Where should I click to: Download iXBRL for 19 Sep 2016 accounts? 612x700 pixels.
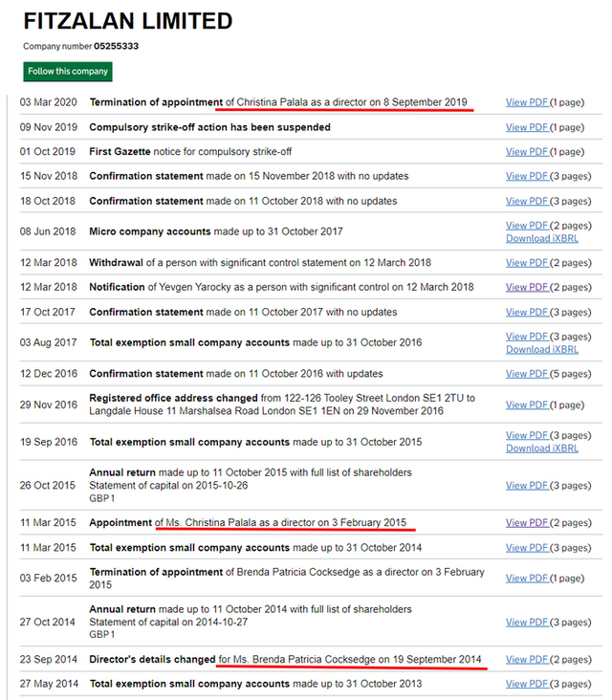click(x=541, y=448)
